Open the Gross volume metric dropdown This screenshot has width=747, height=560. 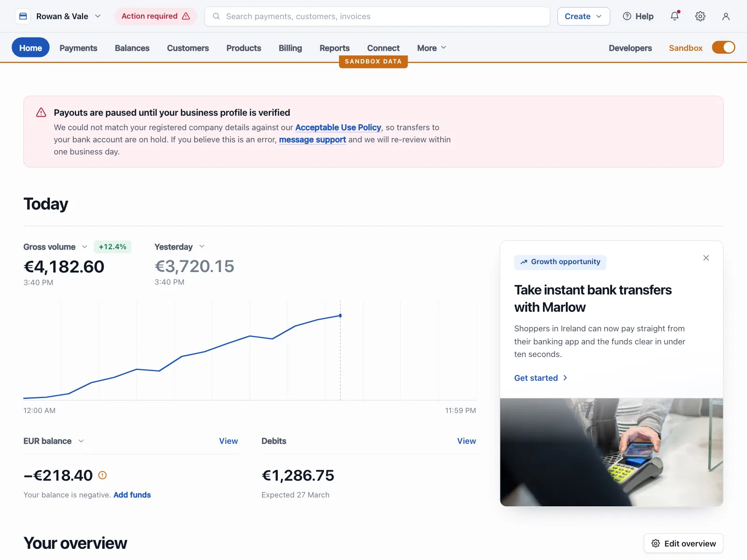85,247
